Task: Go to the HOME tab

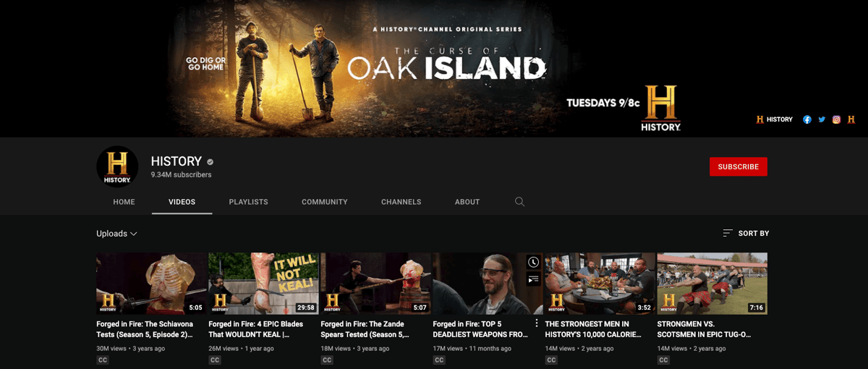Action: tap(124, 202)
